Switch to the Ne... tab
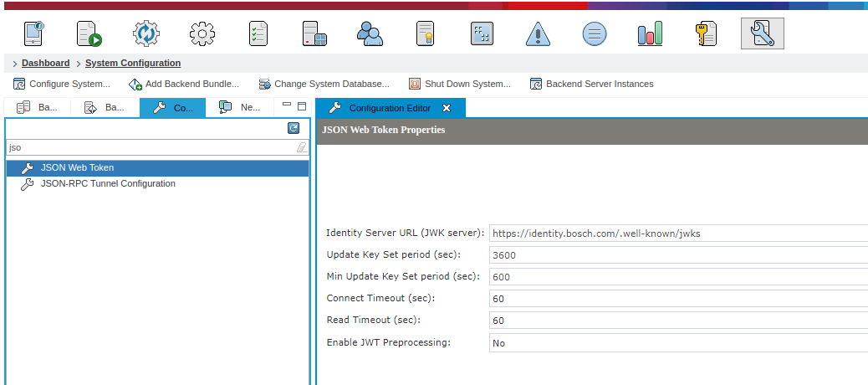Image resolution: width=868 pixels, height=385 pixels. [x=240, y=107]
